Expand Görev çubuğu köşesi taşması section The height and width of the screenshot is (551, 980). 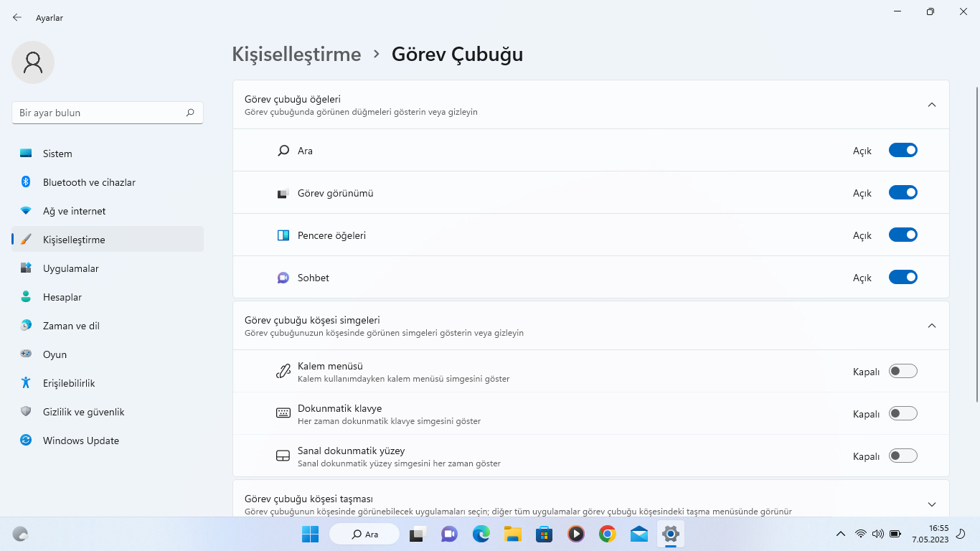click(932, 504)
